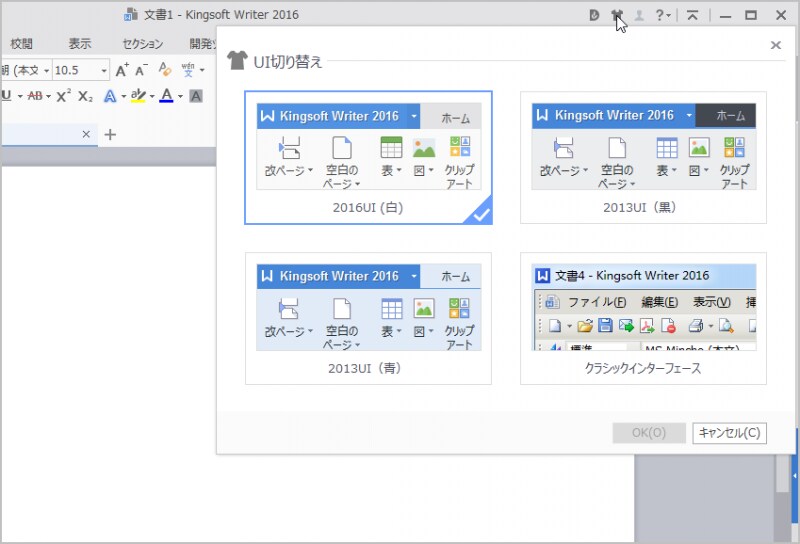The width and height of the screenshot is (800, 544).
Task: Expand the strikethrough dropdown arrow
Action: coord(48,96)
